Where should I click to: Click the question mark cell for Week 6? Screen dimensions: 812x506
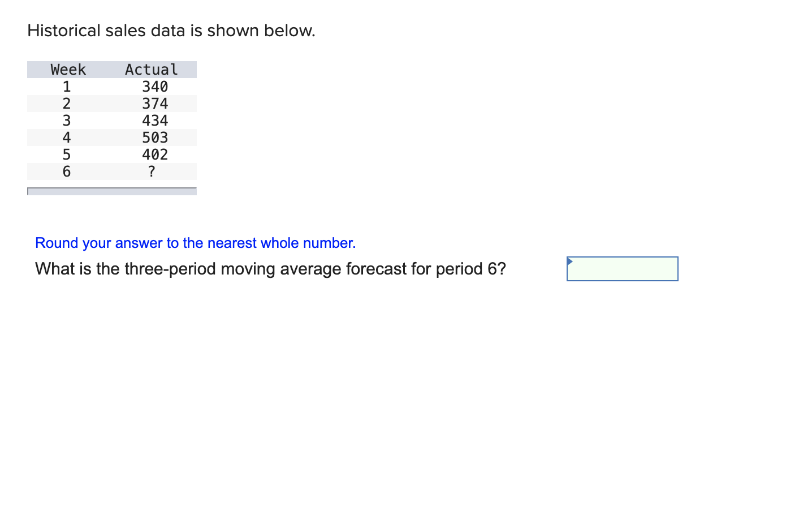tap(151, 171)
